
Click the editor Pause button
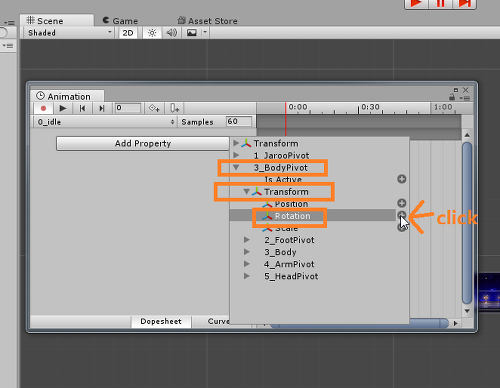441,4
